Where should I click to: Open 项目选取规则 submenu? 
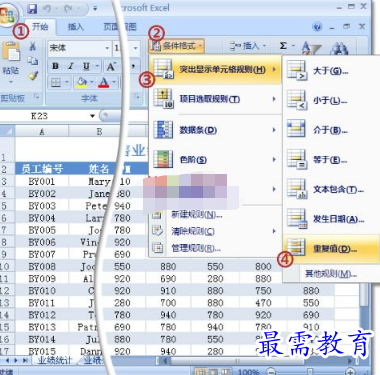click(x=215, y=99)
